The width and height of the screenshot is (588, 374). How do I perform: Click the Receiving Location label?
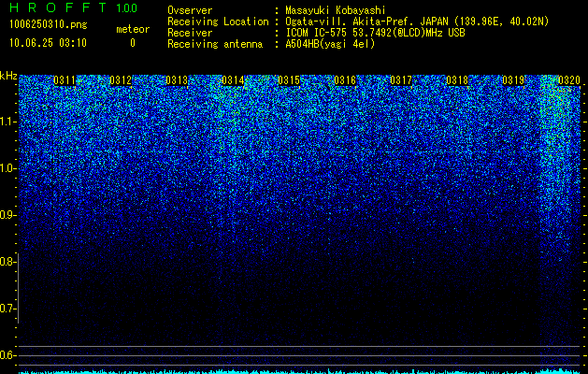(218, 22)
